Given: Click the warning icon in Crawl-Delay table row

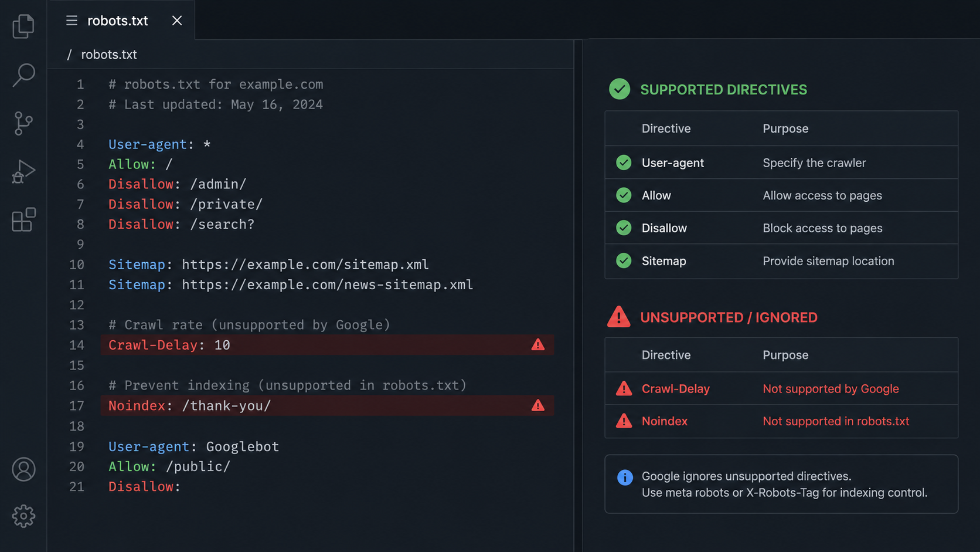Looking at the screenshot, I should point(624,388).
